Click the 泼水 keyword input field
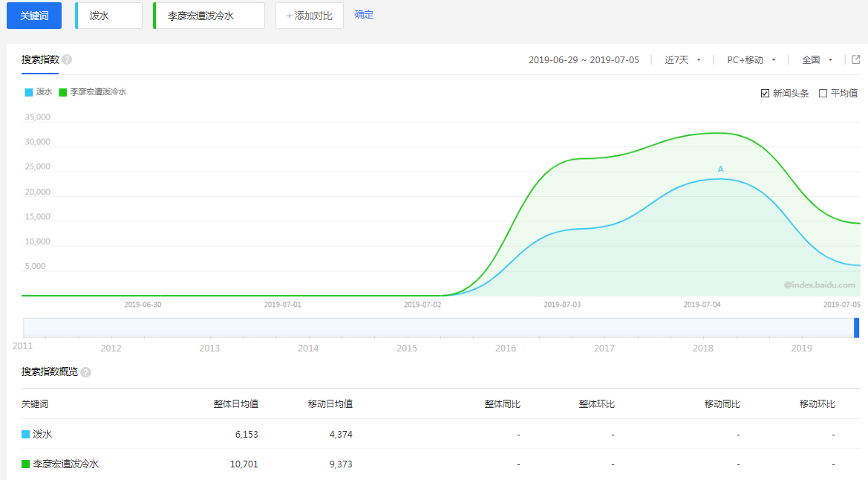 [110, 16]
